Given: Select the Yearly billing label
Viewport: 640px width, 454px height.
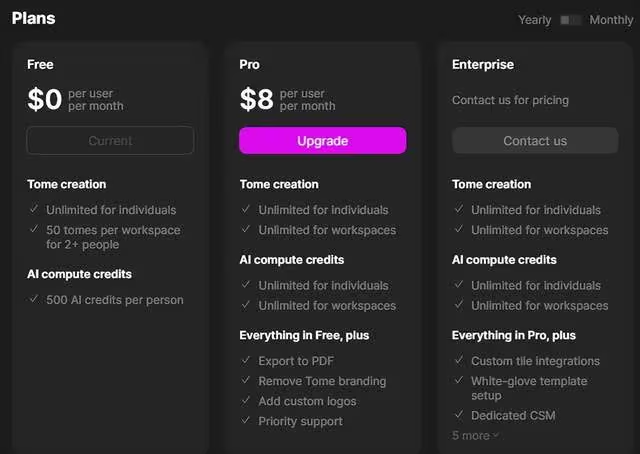Looking at the screenshot, I should tap(534, 20).
